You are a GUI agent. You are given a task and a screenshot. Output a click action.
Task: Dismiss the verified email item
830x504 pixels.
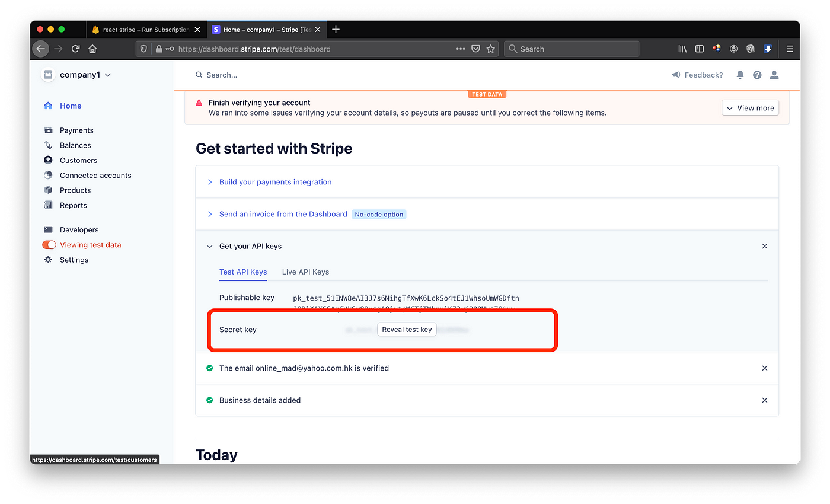pyautogui.click(x=765, y=368)
